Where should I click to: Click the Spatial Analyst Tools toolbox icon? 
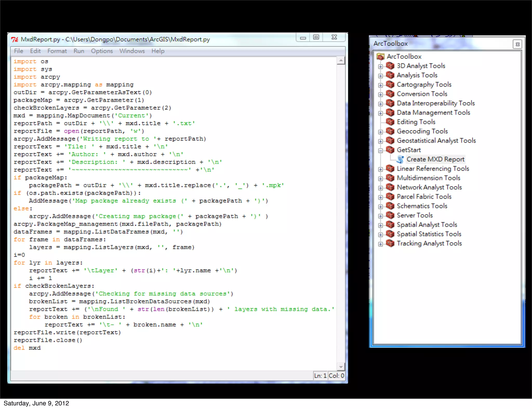(390, 224)
